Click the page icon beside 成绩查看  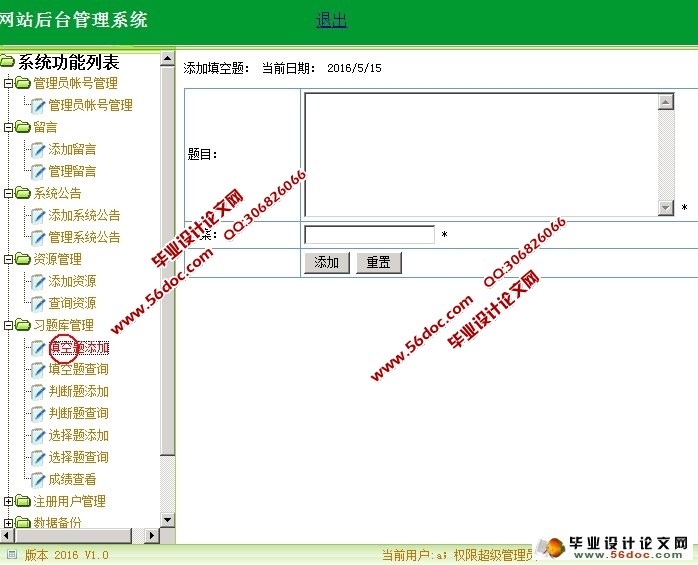click(38, 479)
